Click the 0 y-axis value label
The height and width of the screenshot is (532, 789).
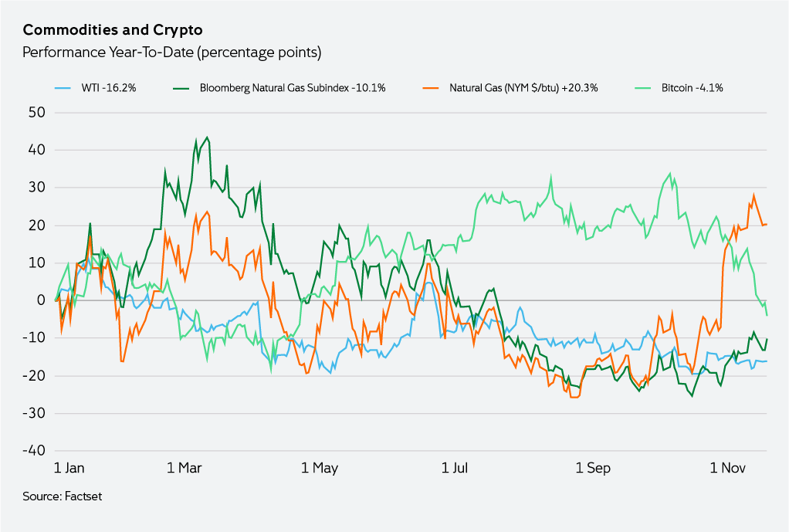click(42, 300)
